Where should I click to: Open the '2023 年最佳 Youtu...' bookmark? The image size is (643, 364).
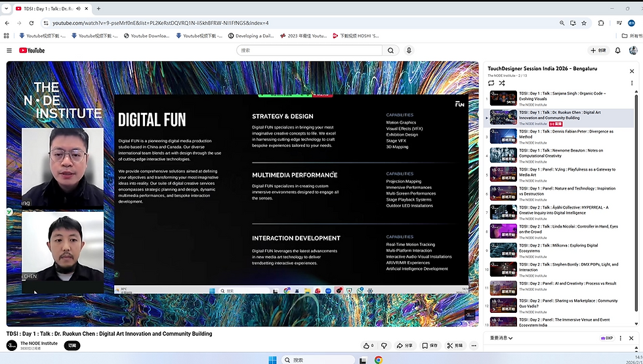[303, 35]
